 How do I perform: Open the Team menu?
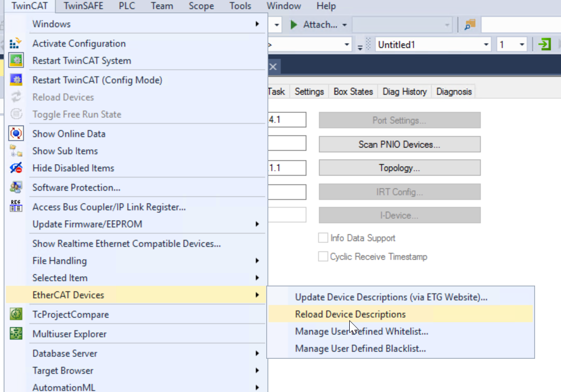coord(162,6)
